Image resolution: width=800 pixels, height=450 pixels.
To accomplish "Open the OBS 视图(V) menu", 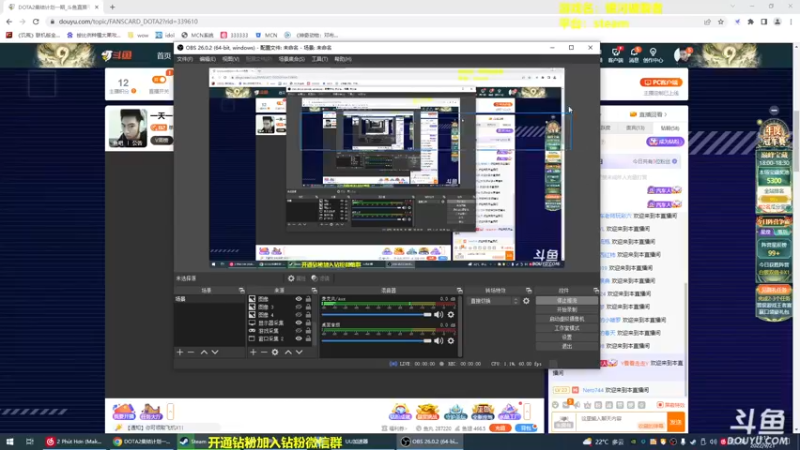I will pos(230,59).
